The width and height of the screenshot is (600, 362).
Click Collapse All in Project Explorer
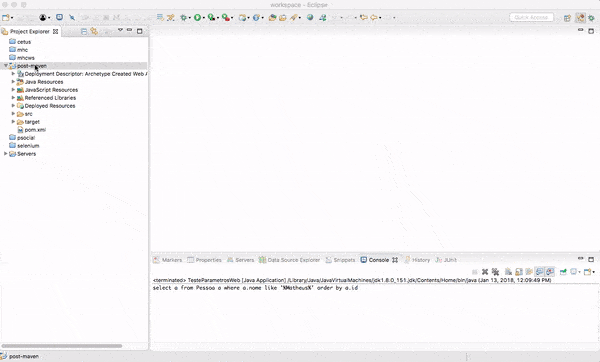(x=84, y=31)
